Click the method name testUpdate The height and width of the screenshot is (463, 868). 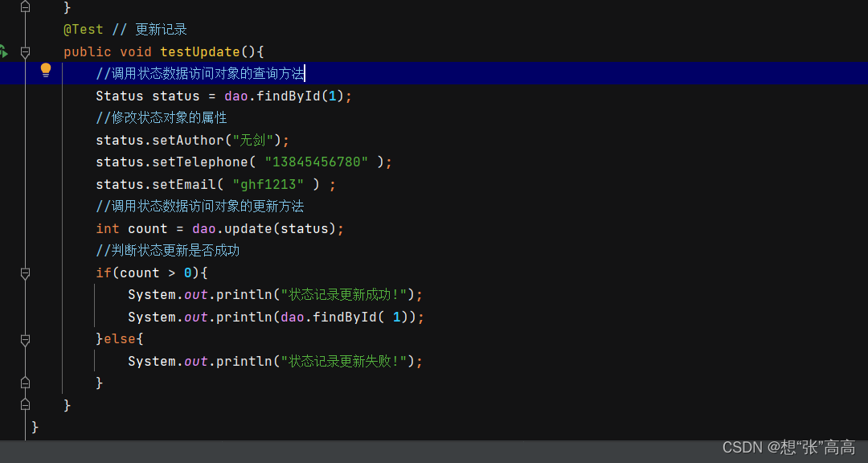point(200,51)
